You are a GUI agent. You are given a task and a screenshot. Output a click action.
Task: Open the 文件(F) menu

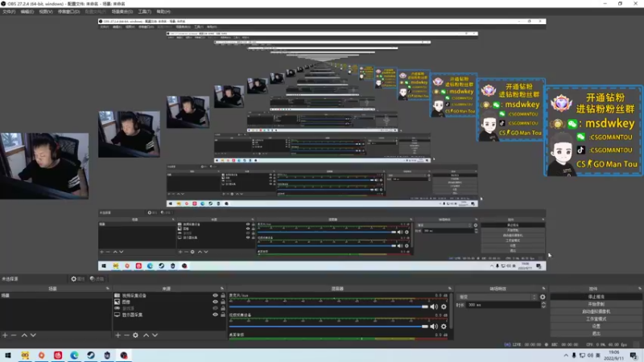[9, 11]
